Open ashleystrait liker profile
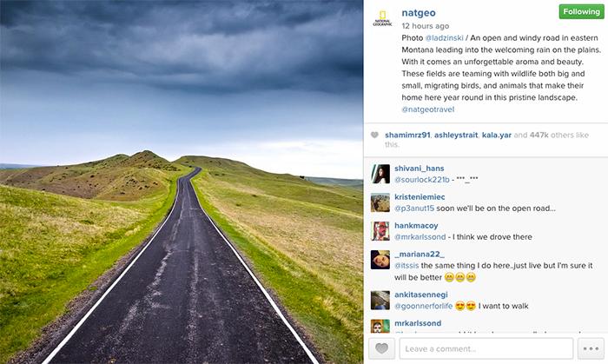Screen dimensions: 608x364 click(456, 135)
